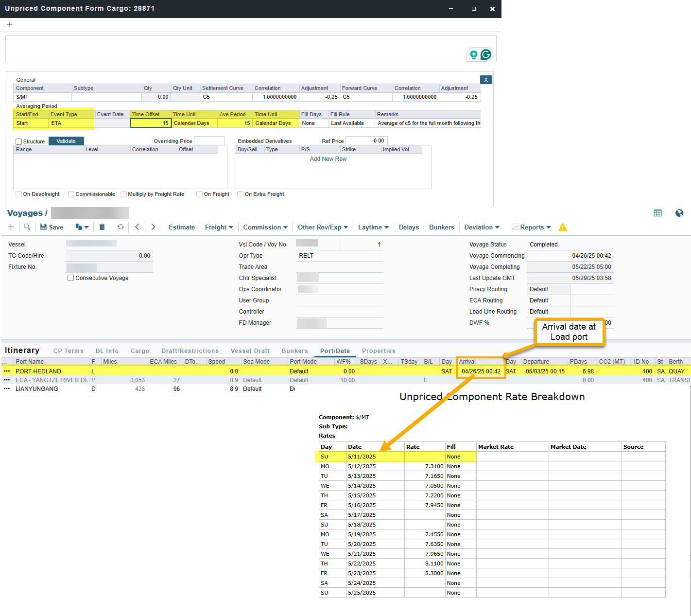The width and height of the screenshot is (691, 616).
Task: Click the Piracy Routing Default field
Action: [x=549, y=289]
